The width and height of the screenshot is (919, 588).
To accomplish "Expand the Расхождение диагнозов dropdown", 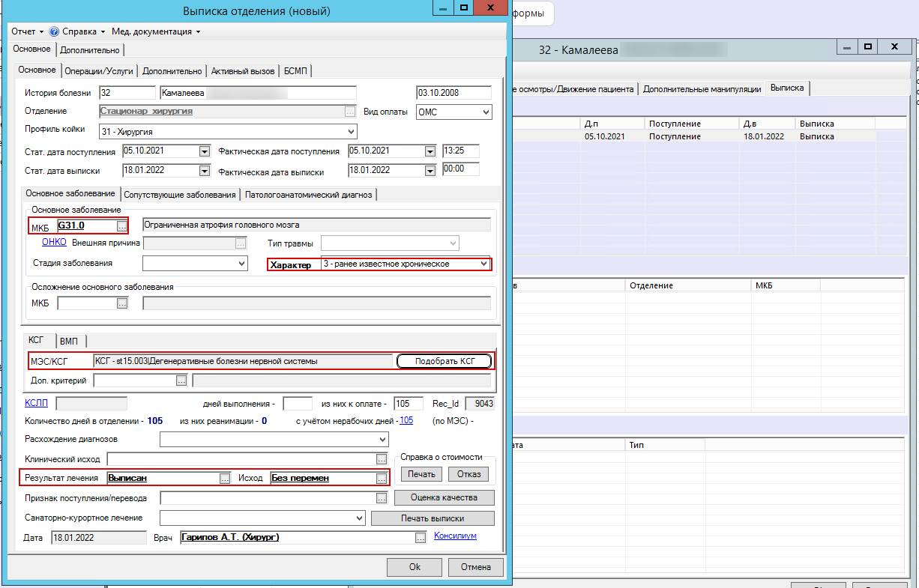I will [x=383, y=439].
